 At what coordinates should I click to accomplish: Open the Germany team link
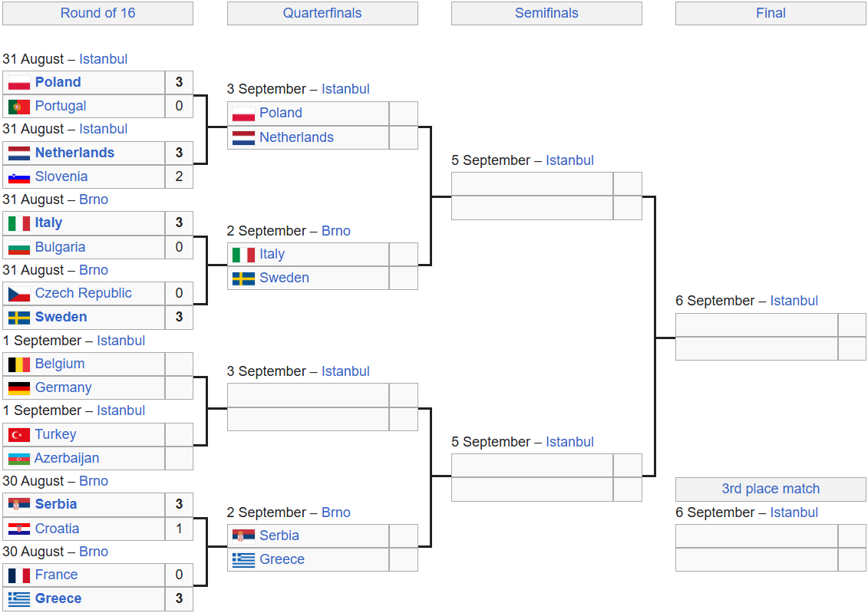coord(63,388)
